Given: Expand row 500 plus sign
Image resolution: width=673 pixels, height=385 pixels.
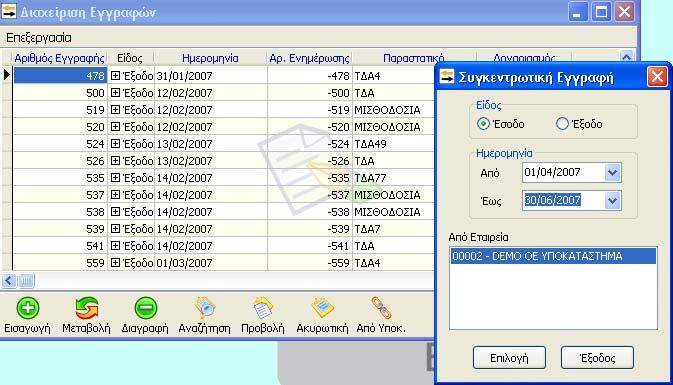Looking at the screenshot, I should click(x=115, y=93).
